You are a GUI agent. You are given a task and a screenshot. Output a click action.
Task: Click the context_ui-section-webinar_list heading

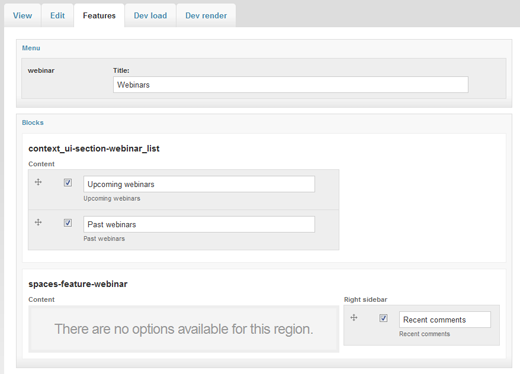tap(94, 149)
